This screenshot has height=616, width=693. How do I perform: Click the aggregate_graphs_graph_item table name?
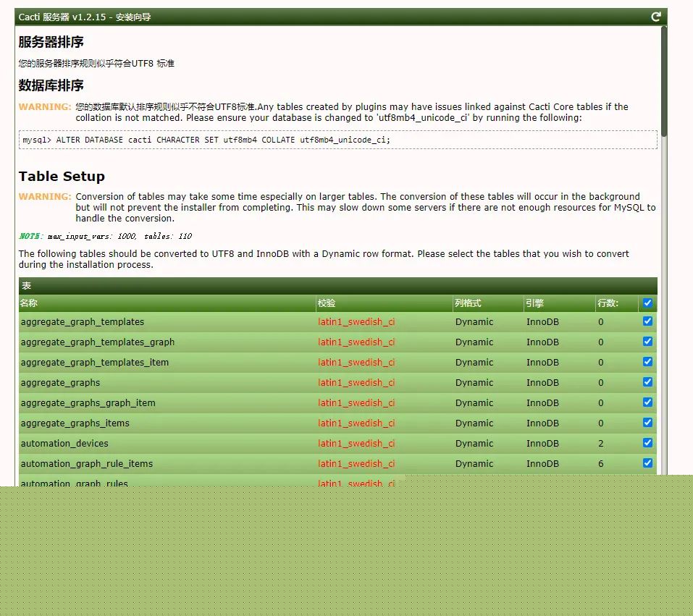(x=88, y=403)
